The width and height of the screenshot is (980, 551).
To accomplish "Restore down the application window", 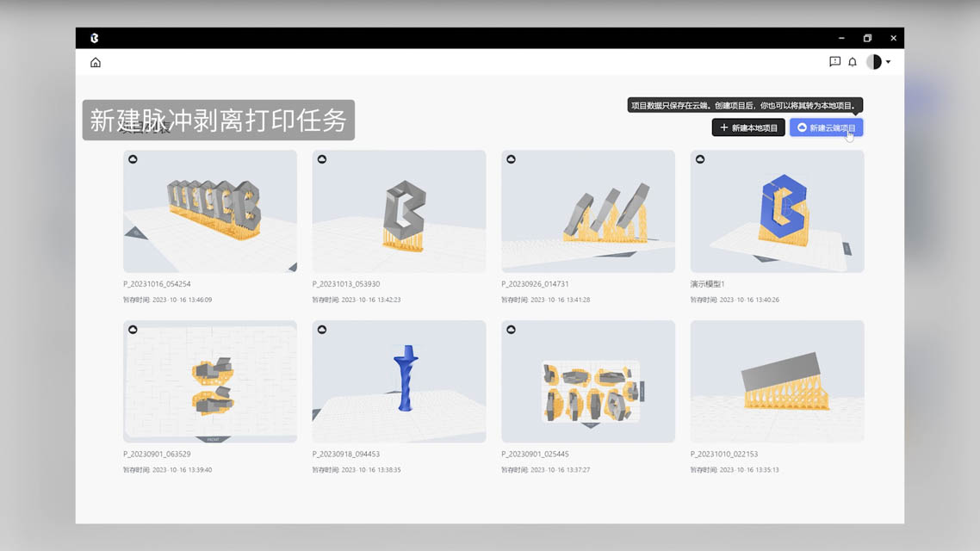I will [x=867, y=38].
